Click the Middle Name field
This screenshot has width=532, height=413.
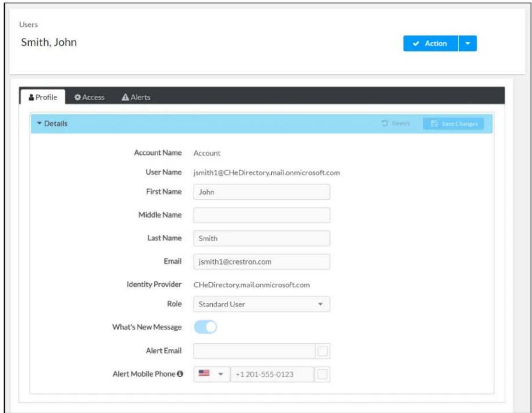pos(262,215)
